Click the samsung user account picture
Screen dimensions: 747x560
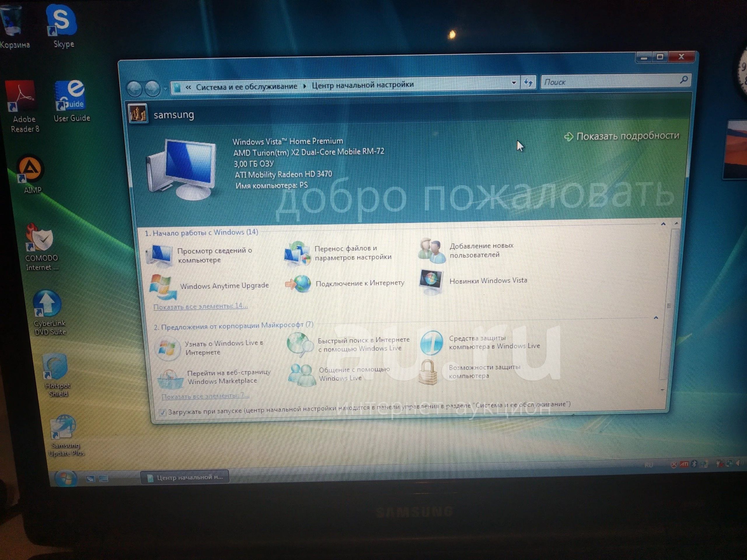[x=138, y=113]
